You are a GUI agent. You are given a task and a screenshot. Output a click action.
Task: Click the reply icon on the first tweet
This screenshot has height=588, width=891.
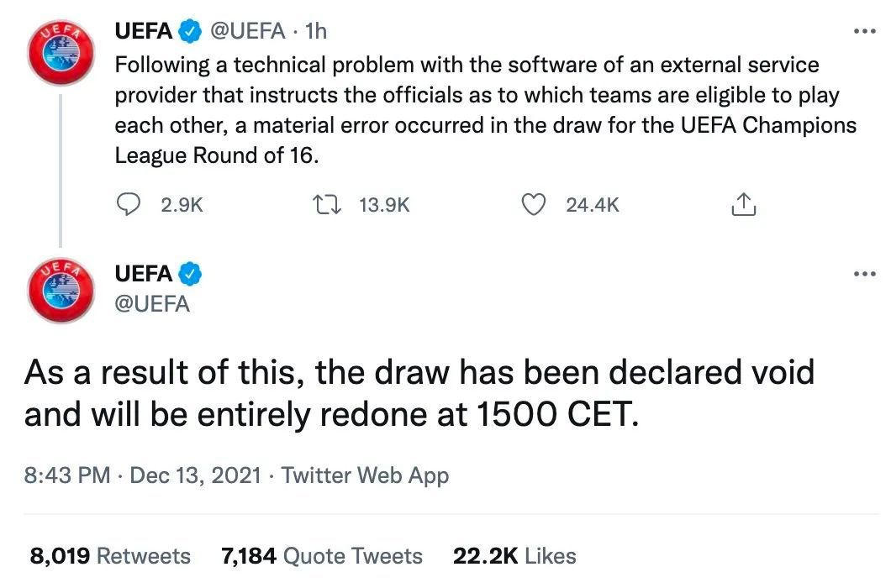(x=127, y=204)
